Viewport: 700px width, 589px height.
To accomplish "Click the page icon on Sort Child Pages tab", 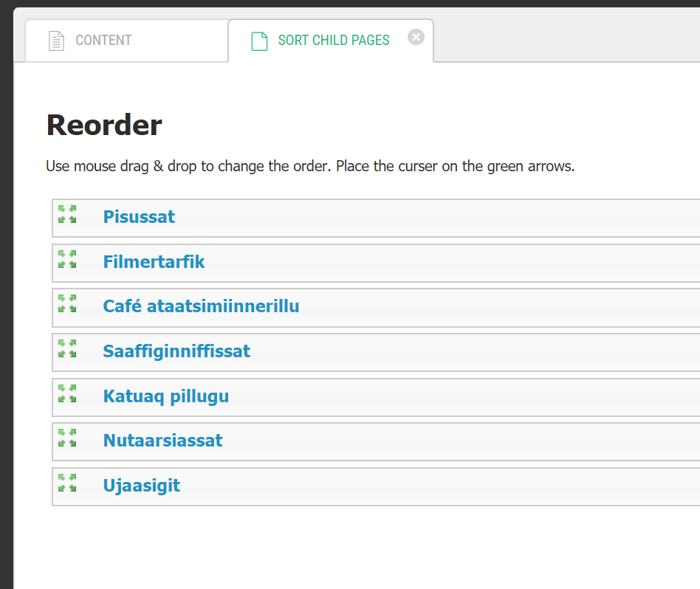I will pyautogui.click(x=259, y=41).
